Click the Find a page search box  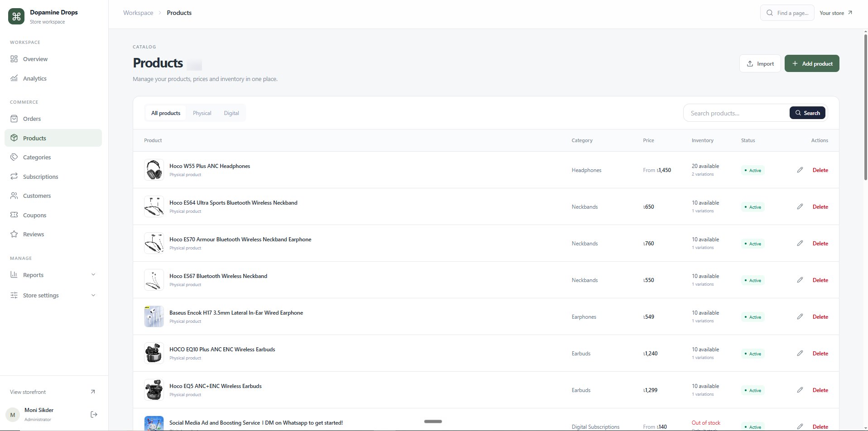tap(787, 13)
